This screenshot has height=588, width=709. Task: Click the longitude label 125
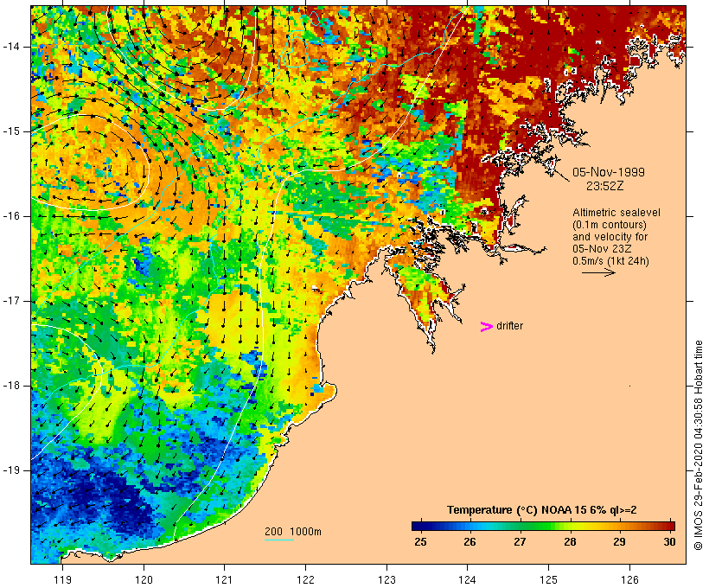(x=548, y=579)
